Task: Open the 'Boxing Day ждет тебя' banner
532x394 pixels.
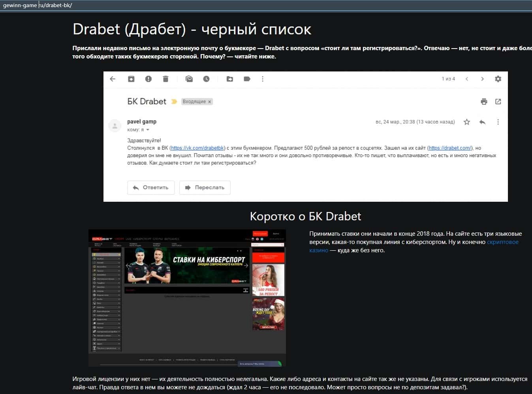Action: [268, 314]
